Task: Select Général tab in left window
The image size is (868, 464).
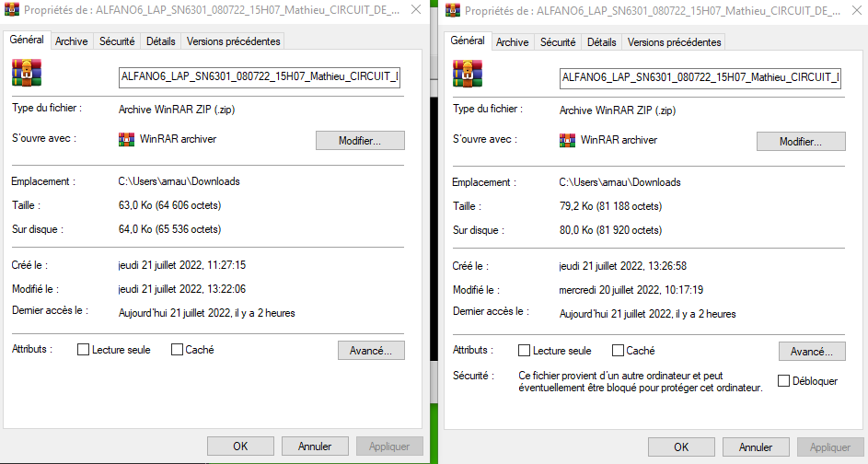Action: pyautogui.click(x=27, y=40)
